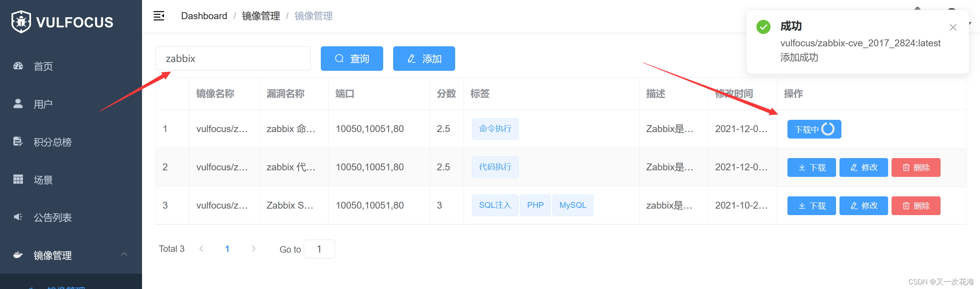Screen dimensions: 980x289
Task: Click 分数 column header
Action: (446, 94)
